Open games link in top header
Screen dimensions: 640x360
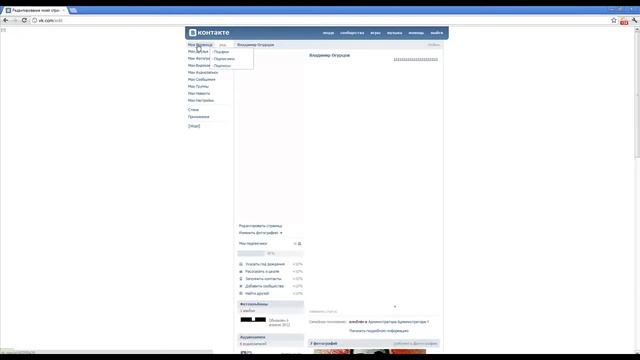[376, 33]
